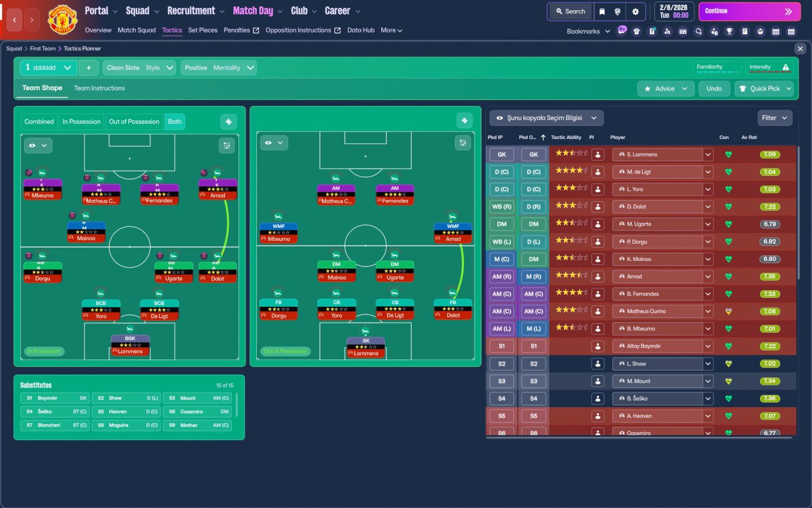Open player instructions icon for S. Lammens

click(598, 154)
